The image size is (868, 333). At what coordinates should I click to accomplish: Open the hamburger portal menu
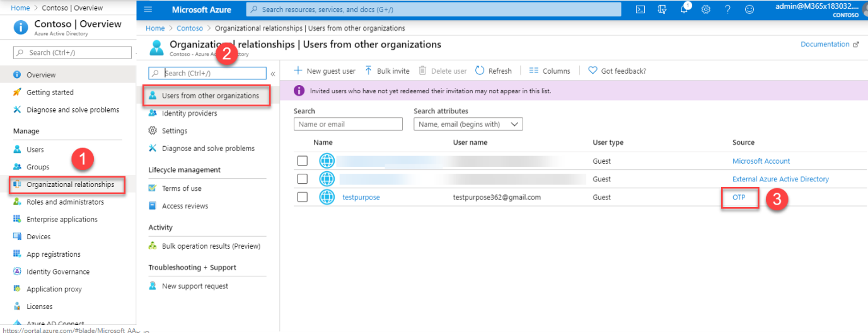[x=148, y=9]
